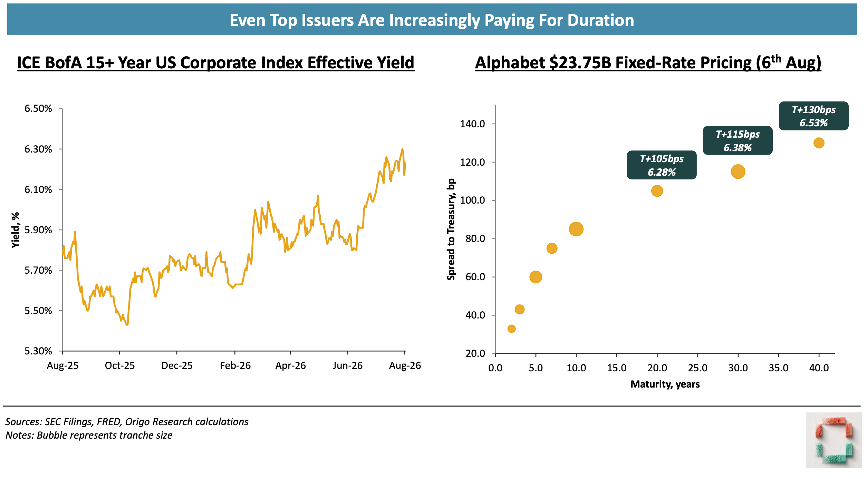Click the 'Oct-25' date label

(120, 366)
